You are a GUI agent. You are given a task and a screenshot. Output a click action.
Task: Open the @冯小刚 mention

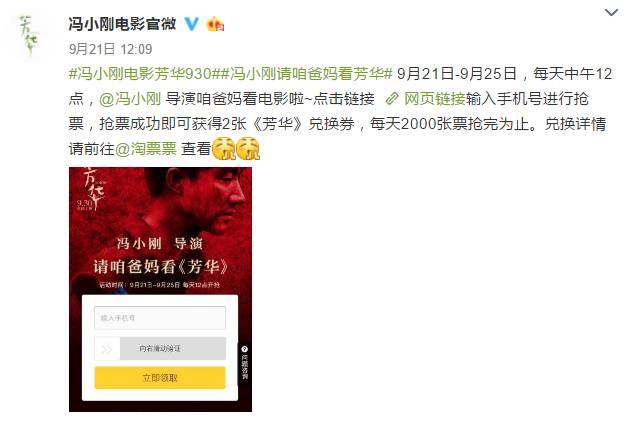click(x=130, y=99)
